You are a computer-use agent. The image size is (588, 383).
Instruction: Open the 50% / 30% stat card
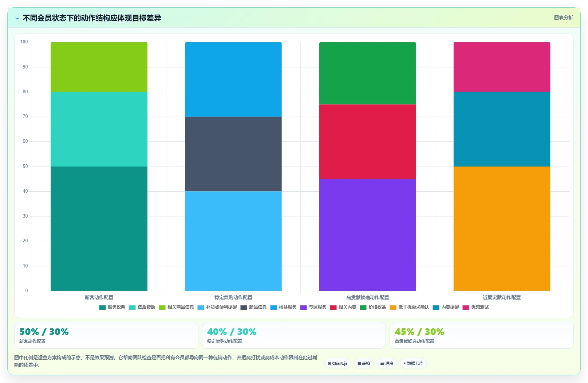(106, 335)
